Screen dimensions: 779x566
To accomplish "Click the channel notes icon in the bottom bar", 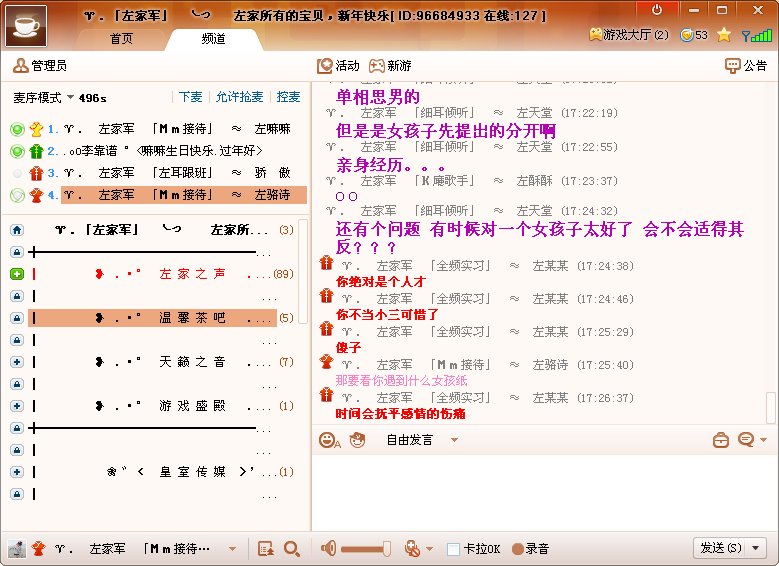I will point(266,549).
